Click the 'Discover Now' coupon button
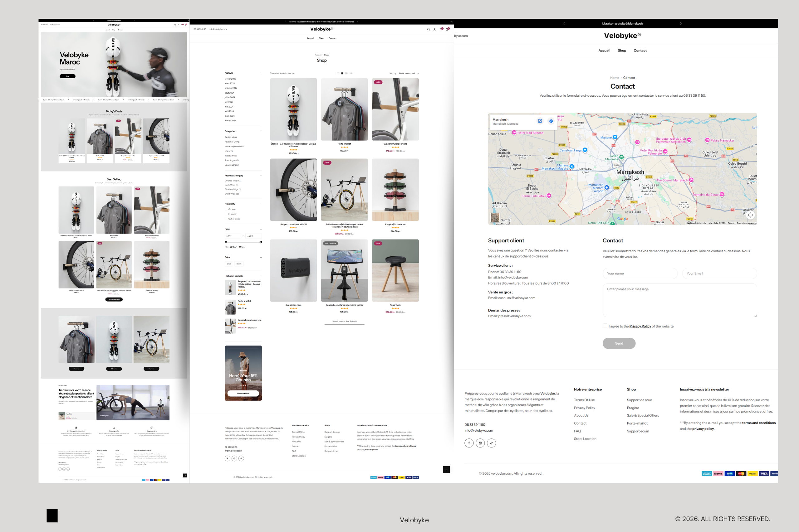The image size is (799, 532). [x=243, y=393]
